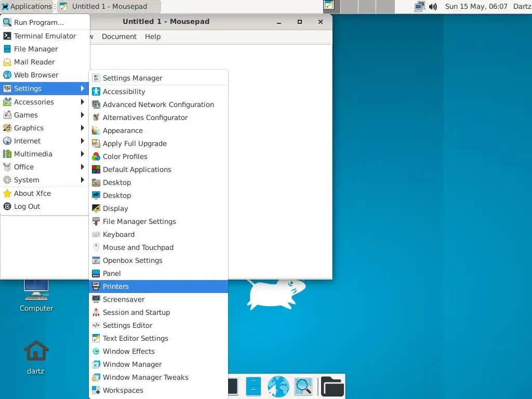Click the highlighted Printers entry
Viewport: 532px width, 399px height.
[x=158, y=286]
